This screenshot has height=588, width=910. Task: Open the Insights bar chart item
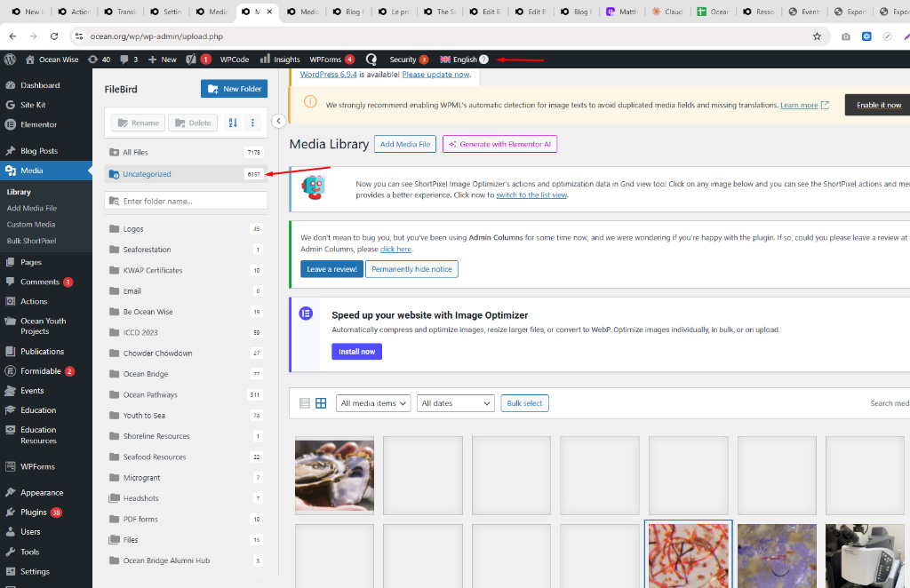[280, 60]
